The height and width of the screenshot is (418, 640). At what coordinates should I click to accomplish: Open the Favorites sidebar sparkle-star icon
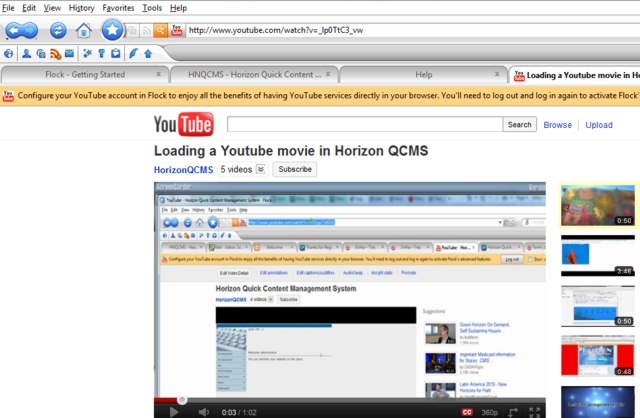pos(87,53)
